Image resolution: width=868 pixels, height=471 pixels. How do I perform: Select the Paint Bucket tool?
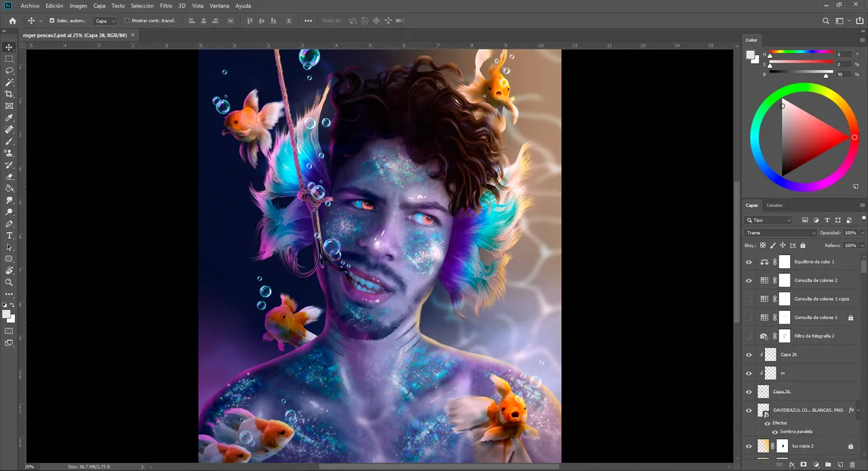[x=9, y=188]
